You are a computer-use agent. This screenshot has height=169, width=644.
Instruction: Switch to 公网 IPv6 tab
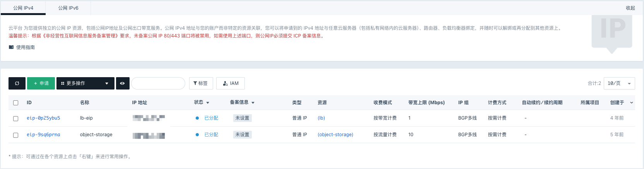[x=68, y=8]
